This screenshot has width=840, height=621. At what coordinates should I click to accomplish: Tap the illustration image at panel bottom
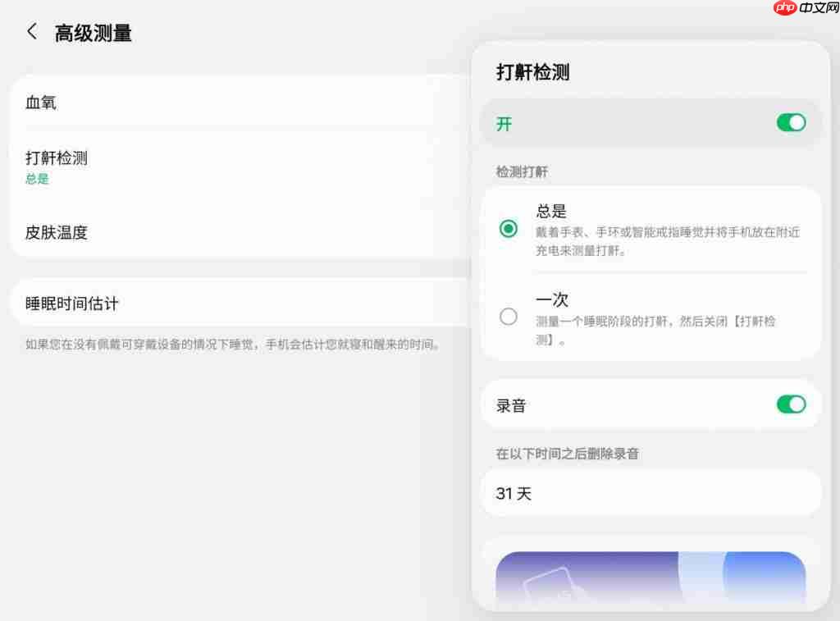[651, 578]
